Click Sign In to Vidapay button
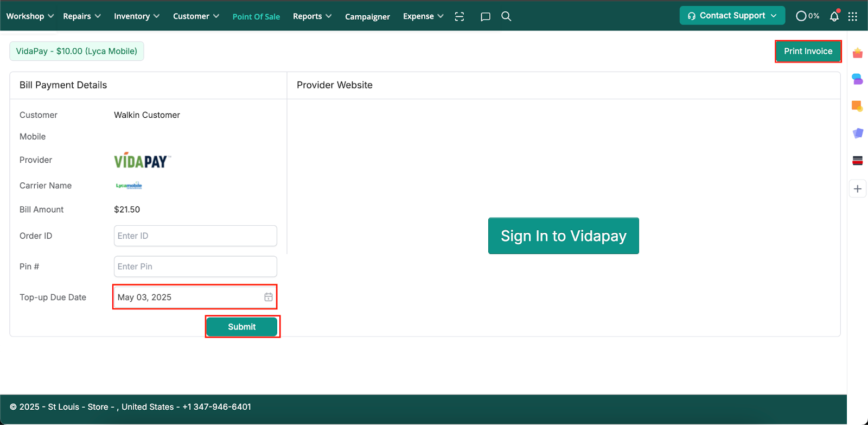868x425 pixels. tap(564, 236)
